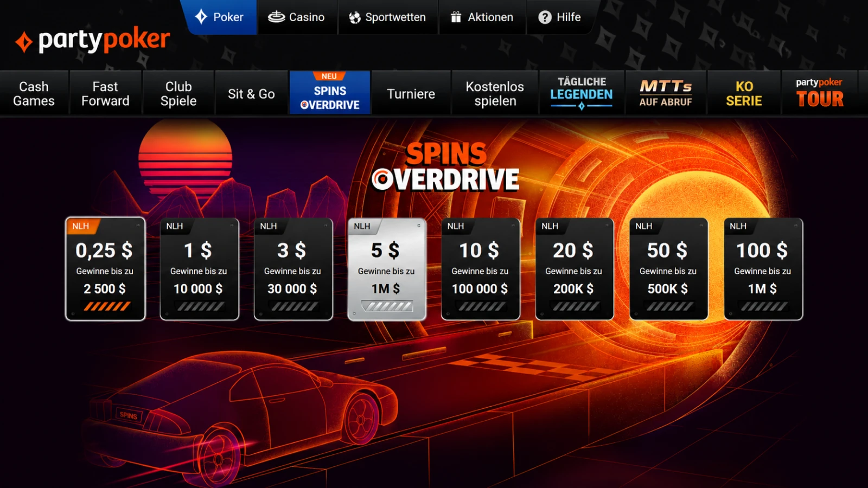
Task: Open Turniere
Action: pyautogui.click(x=411, y=93)
